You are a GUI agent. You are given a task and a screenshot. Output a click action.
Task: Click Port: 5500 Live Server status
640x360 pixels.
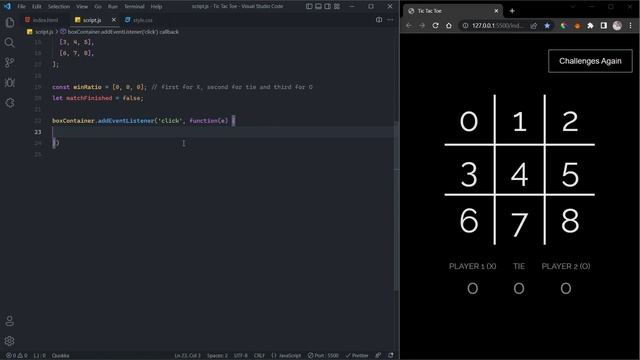pos(323,356)
